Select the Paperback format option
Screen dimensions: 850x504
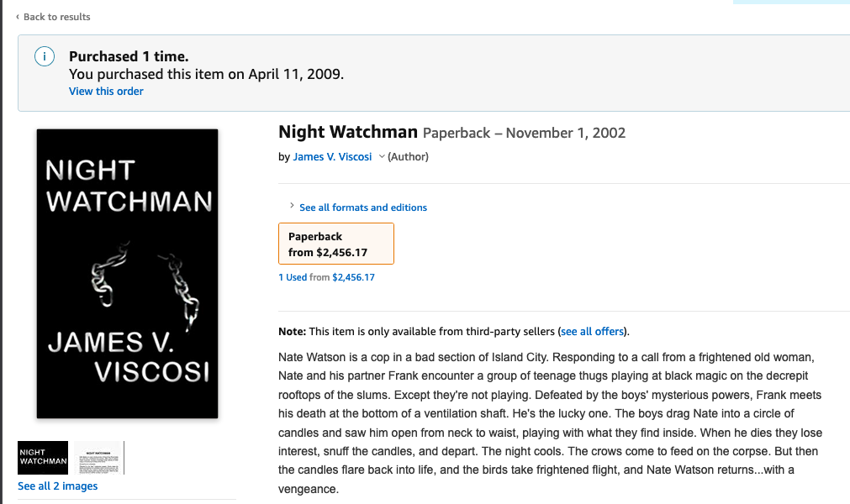[x=335, y=244]
